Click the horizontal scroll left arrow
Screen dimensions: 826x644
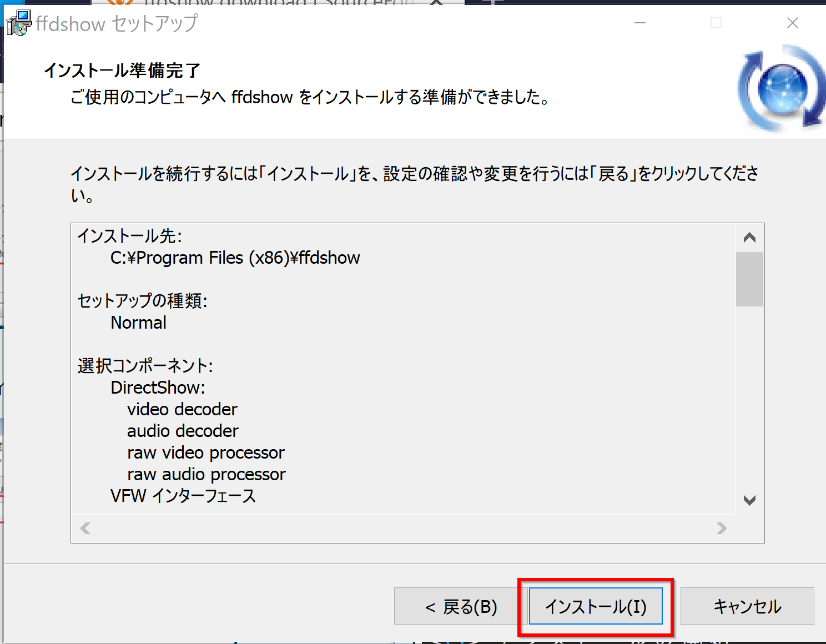pos(85,528)
